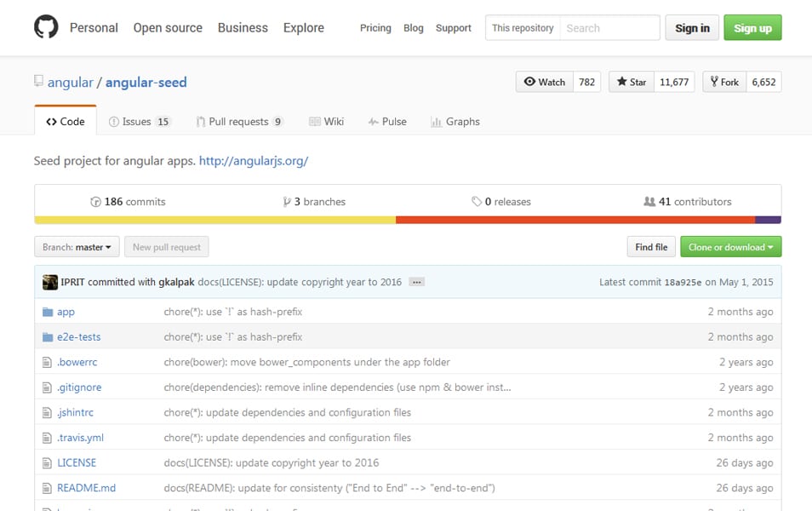Viewport: 812px width, 511px height.
Task: Open the Pull requests tab
Action: point(239,121)
